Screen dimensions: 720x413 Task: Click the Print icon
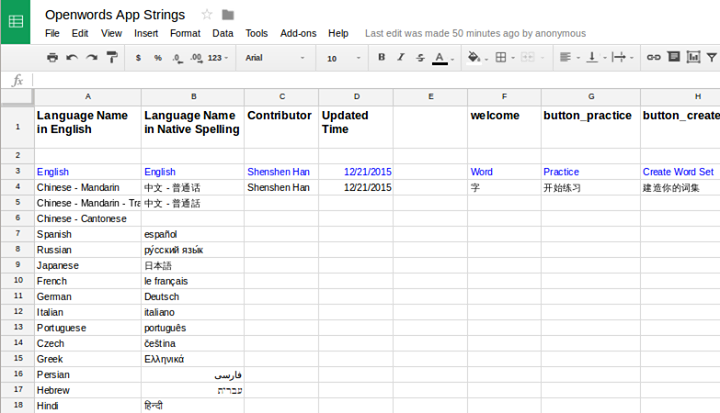[x=52, y=57]
